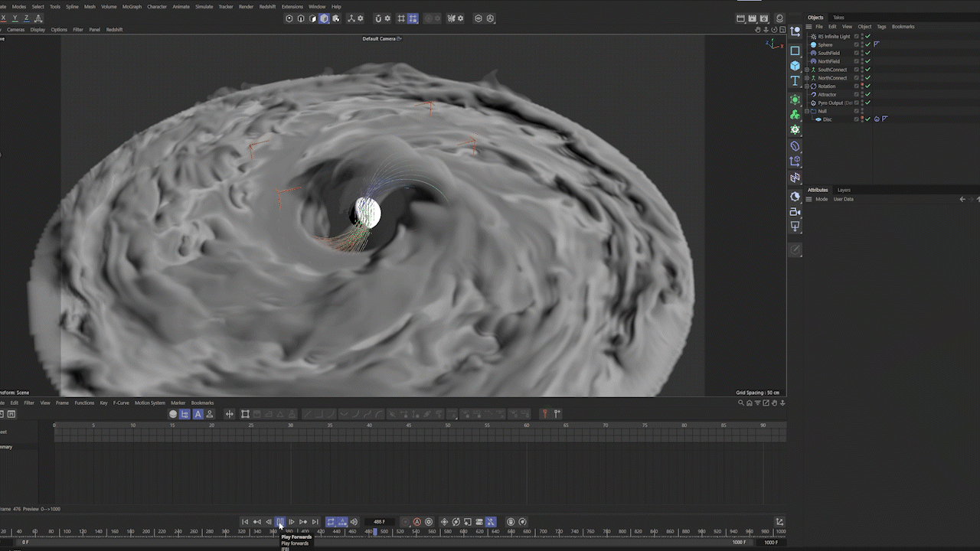Open the MoGraph menu
Viewport: 980px width, 551px height.
point(132,6)
